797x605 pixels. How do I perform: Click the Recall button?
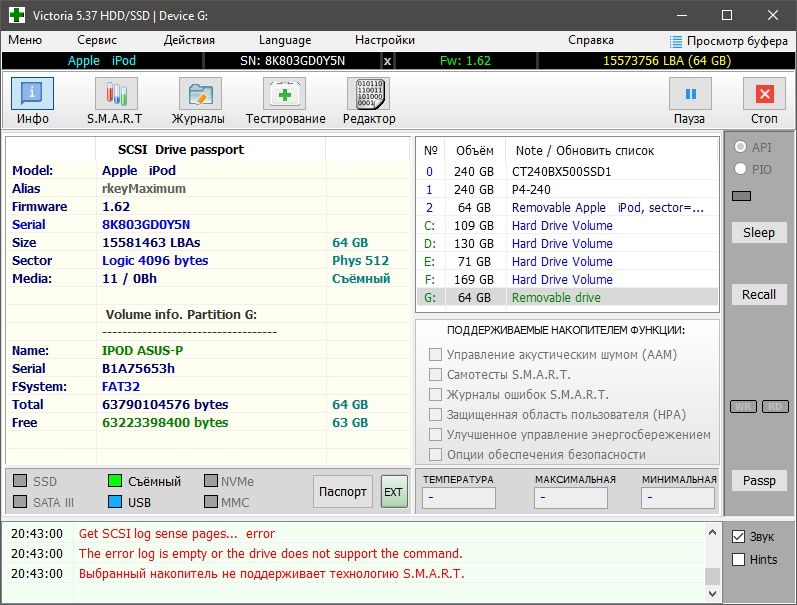point(759,294)
